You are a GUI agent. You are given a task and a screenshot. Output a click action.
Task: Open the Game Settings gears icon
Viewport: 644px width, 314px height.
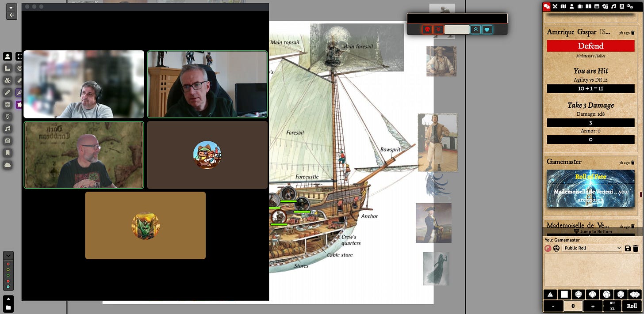tap(630, 7)
